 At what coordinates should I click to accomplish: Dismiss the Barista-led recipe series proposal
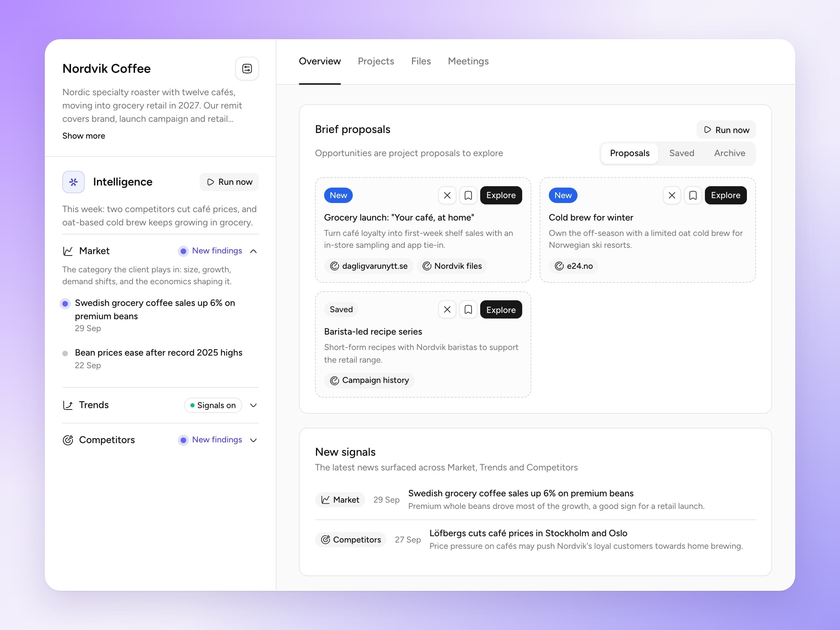447,309
